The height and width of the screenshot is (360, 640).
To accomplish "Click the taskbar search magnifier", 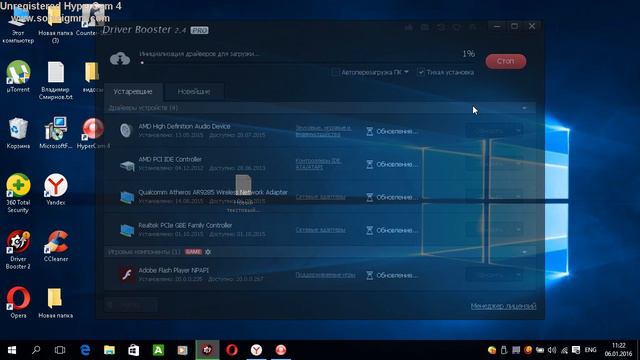I will click(36, 350).
